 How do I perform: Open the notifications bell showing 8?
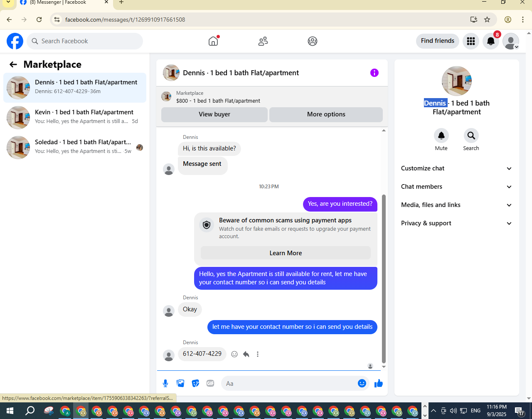[491, 41]
